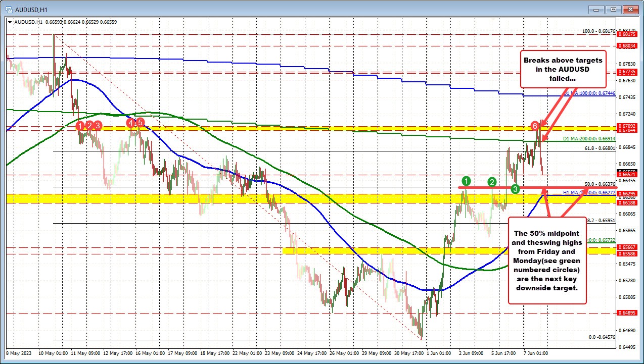Viewport: 644px width, 364px height.
Task: Click the red circle marker numbered 1
Action: click(x=80, y=125)
